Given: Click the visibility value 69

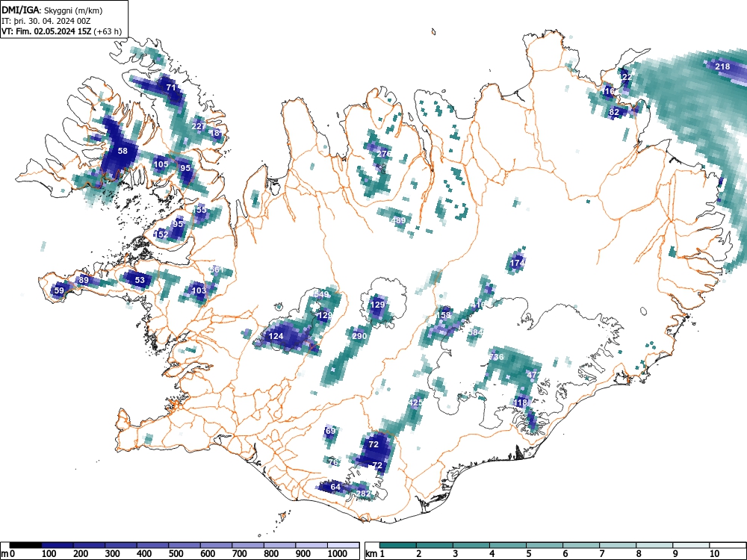Looking at the screenshot, I should click(330, 431).
